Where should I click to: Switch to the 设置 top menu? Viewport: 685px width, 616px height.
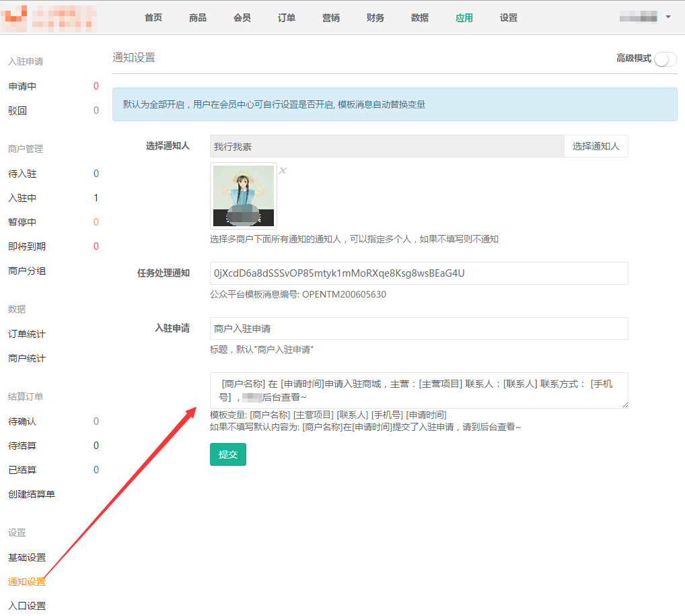(x=509, y=18)
